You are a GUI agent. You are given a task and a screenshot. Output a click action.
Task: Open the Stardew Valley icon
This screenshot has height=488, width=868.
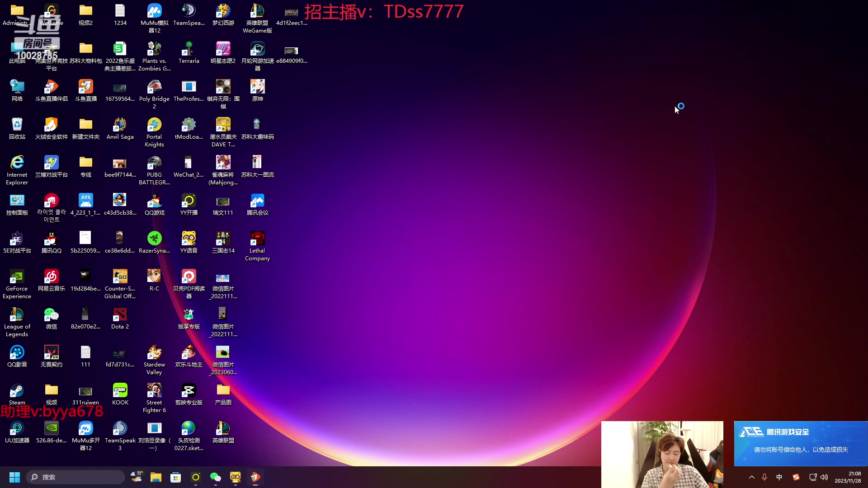tap(154, 360)
